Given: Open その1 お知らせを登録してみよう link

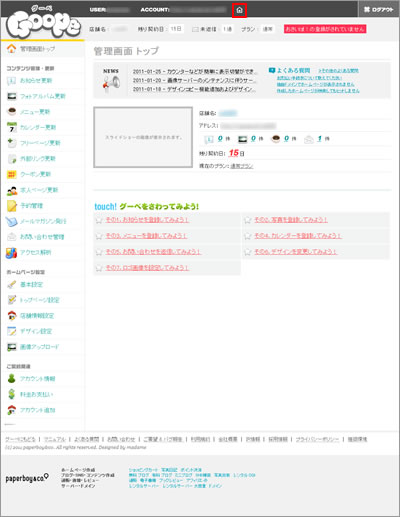Looking at the screenshot, I should (147, 220).
